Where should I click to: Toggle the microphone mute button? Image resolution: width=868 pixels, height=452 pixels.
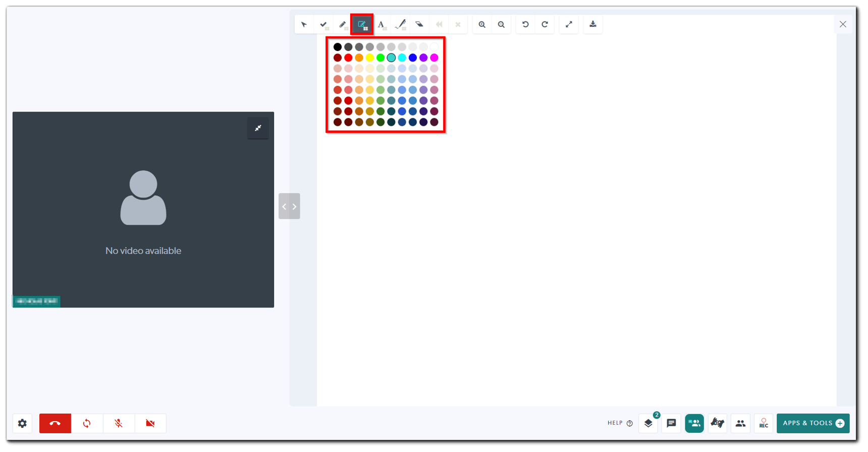click(x=119, y=423)
